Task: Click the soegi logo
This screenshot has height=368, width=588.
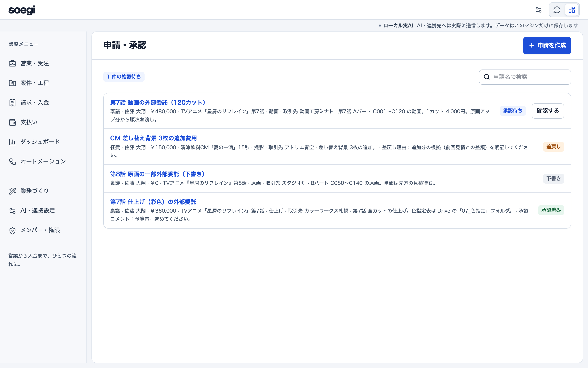Action: [22, 10]
